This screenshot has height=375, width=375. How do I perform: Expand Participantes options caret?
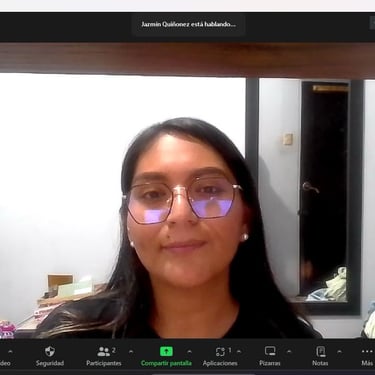[131, 352]
